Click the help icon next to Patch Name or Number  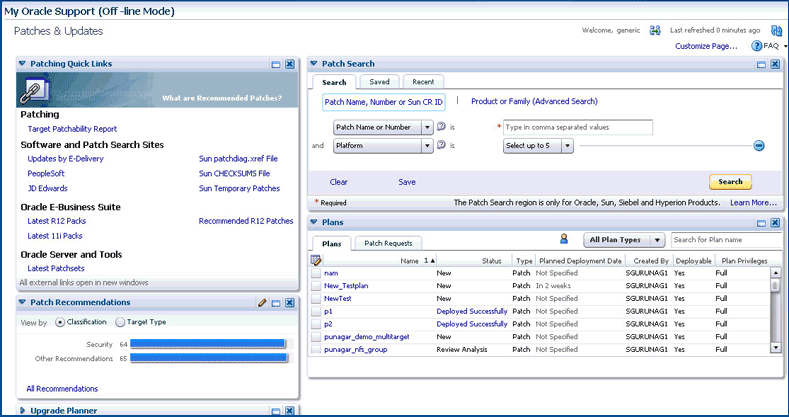click(441, 127)
